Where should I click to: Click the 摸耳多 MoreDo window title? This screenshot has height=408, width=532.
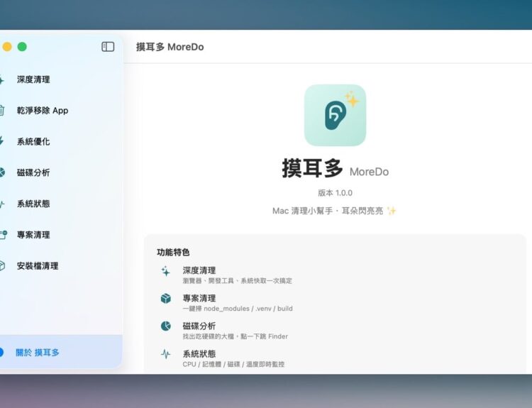(x=170, y=47)
